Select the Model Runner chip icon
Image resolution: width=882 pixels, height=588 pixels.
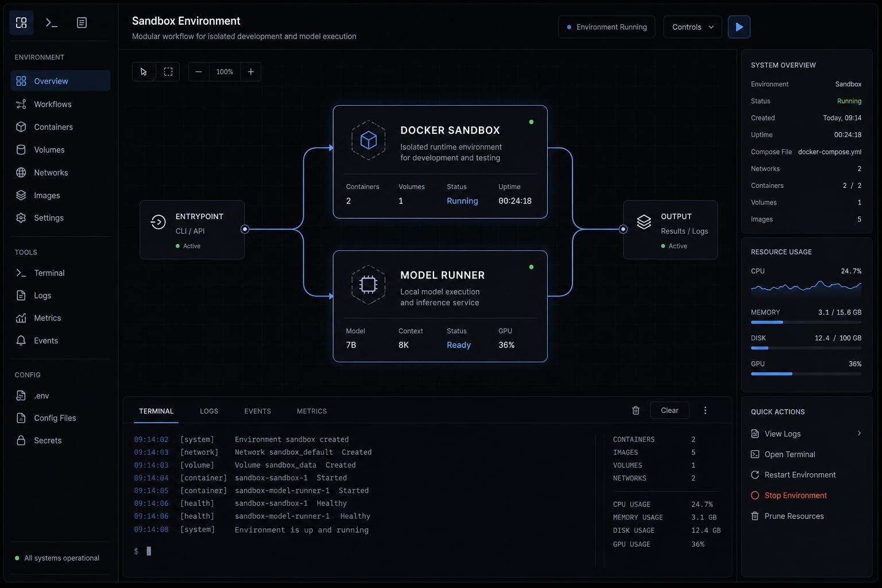click(368, 285)
